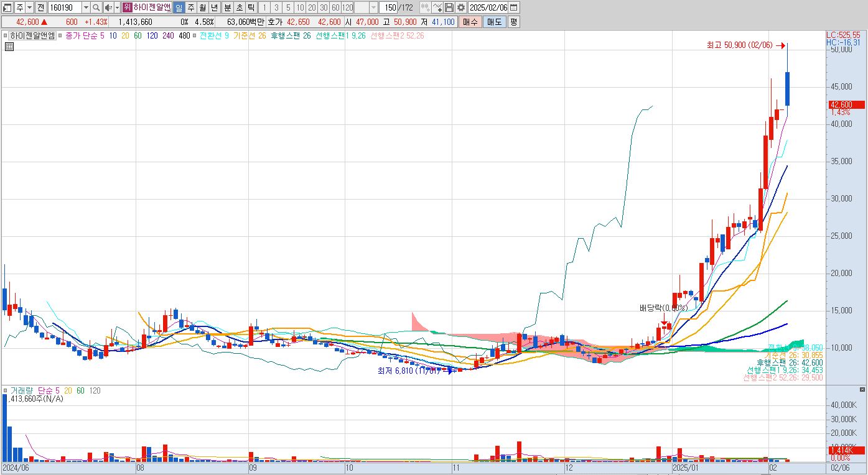Click the 거래량 volume legend label
868x475 pixels.
coord(21,390)
